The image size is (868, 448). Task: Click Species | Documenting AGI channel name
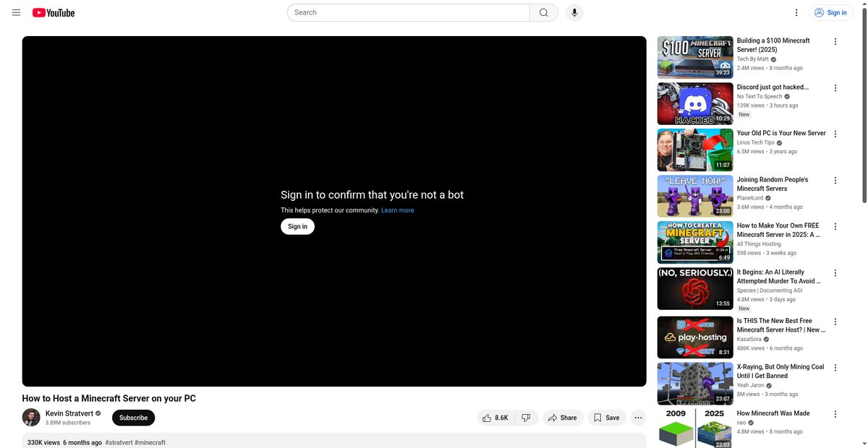(x=770, y=290)
